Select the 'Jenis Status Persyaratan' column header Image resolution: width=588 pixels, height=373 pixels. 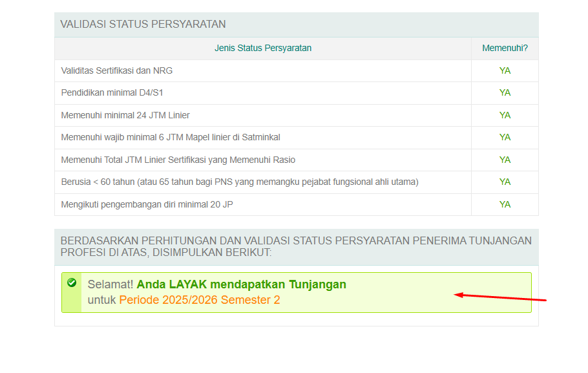[x=263, y=48]
